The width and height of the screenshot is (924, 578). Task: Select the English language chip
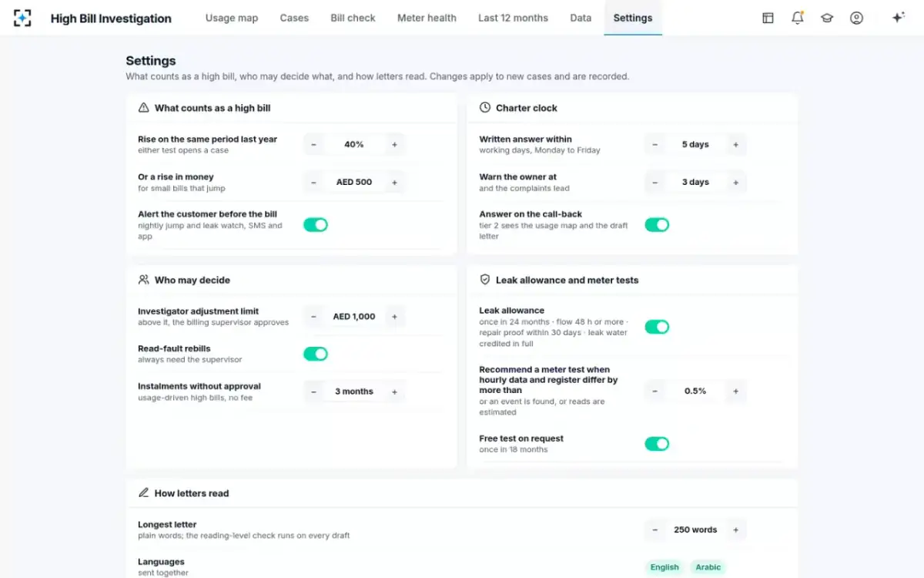point(665,567)
